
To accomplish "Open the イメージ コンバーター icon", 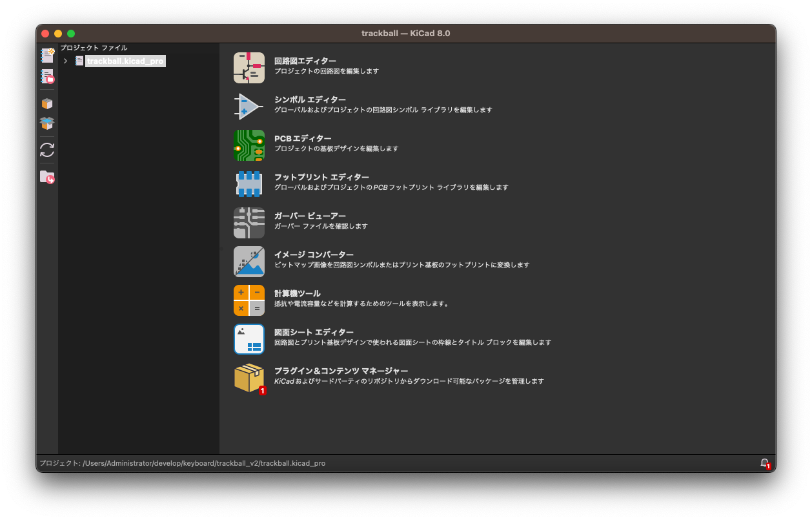I will coord(249,262).
